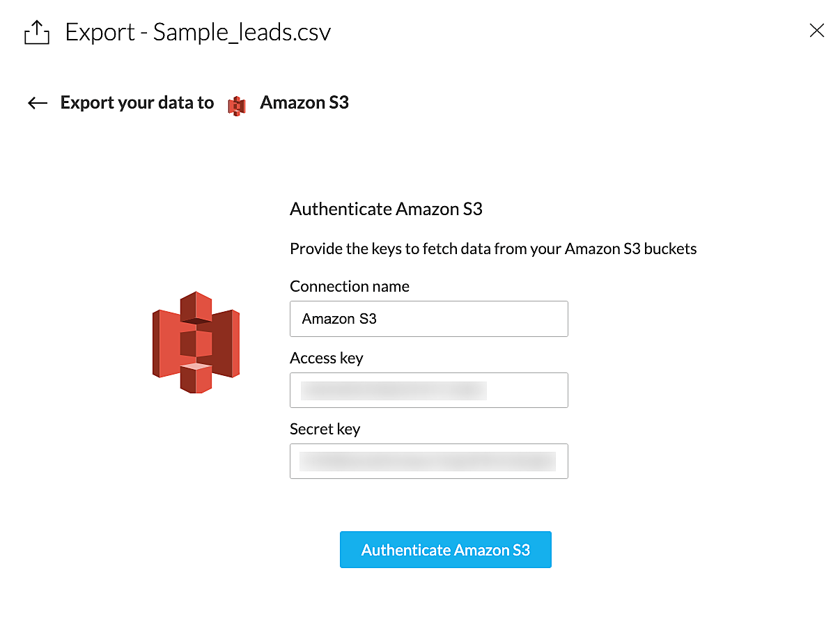This screenshot has height=621, width=840.
Task: Click the blurred Access key value
Action: (394, 390)
